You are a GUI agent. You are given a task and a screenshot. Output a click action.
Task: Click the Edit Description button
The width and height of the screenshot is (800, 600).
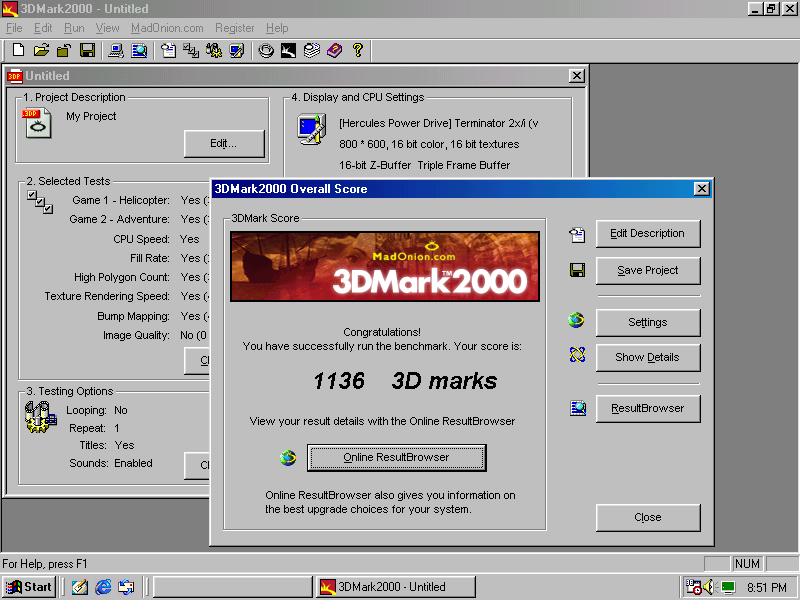click(648, 234)
